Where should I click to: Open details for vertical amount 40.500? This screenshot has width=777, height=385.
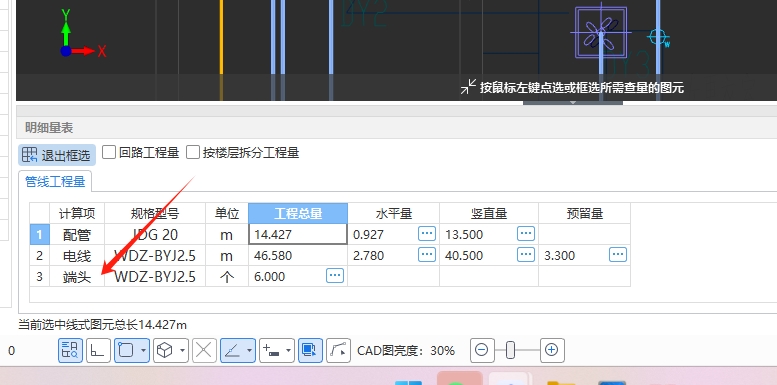pyautogui.click(x=526, y=255)
